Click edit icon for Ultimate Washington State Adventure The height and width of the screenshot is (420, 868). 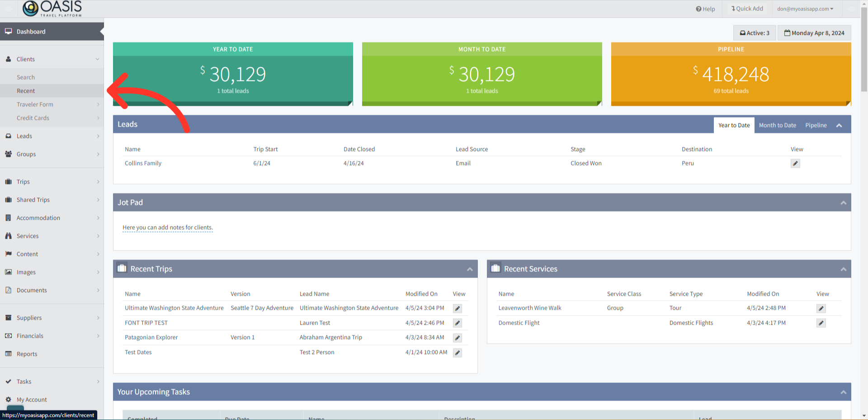458,308
